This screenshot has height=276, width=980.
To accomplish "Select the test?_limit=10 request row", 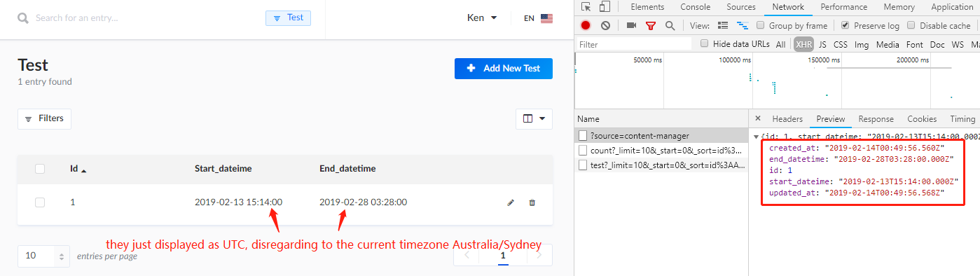I will click(661, 165).
